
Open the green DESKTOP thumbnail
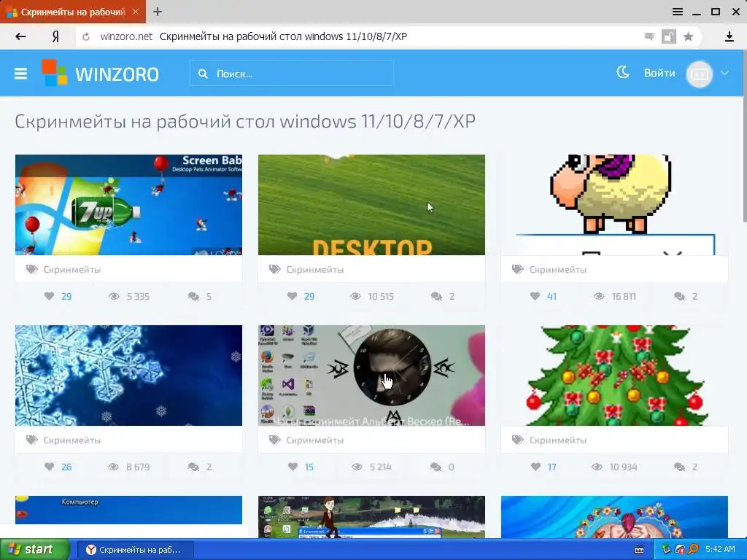(371, 205)
